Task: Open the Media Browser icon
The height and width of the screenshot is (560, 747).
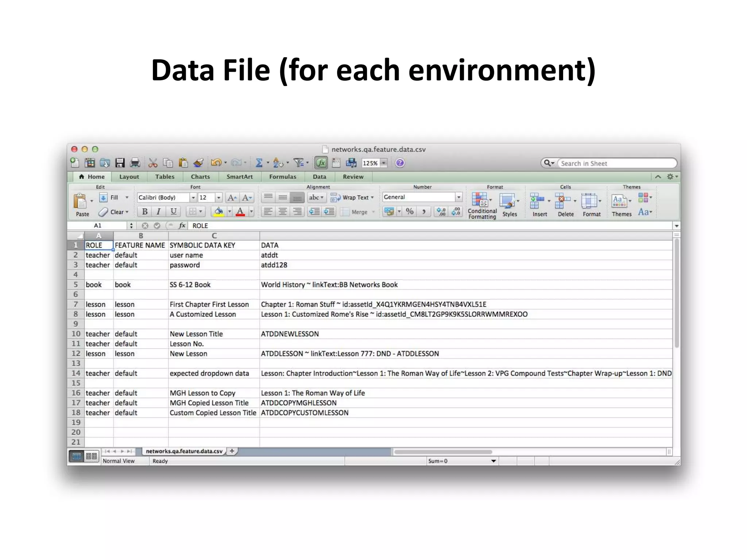Action: [x=351, y=163]
